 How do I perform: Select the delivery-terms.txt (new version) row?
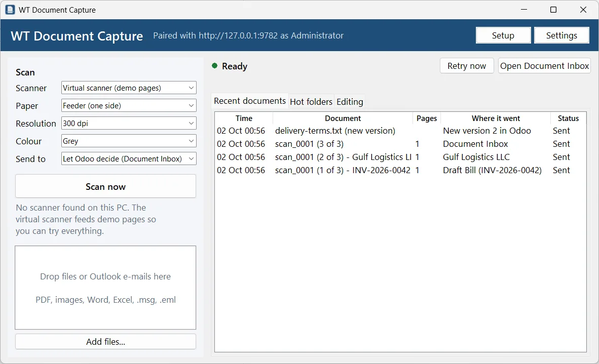(400, 131)
